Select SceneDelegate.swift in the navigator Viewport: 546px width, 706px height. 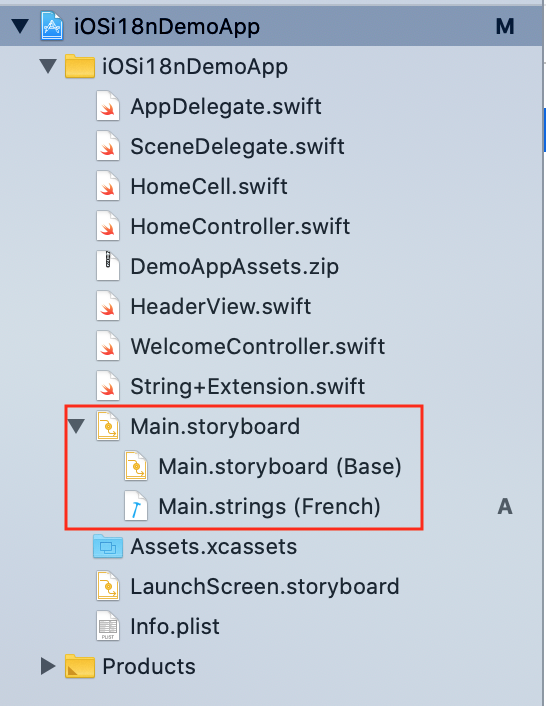coord(237,146)
